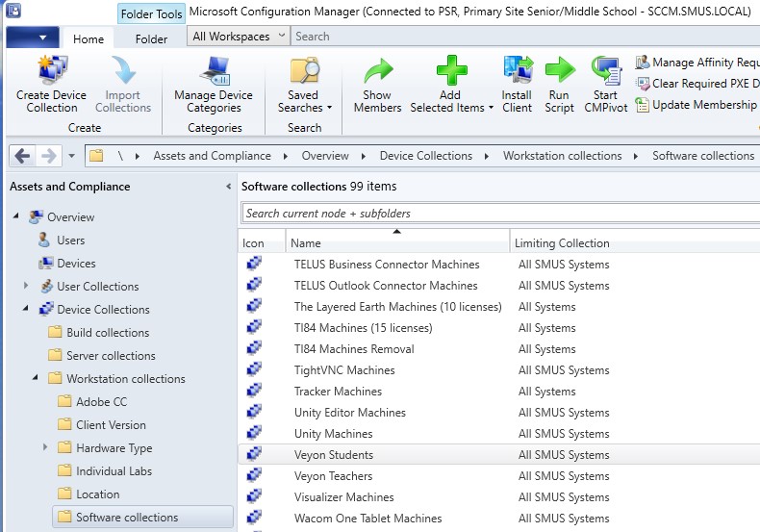This screenshot has height=532, width=760.
Task: Open the blue application menu dropdown
Action: (x=33, y=38)
